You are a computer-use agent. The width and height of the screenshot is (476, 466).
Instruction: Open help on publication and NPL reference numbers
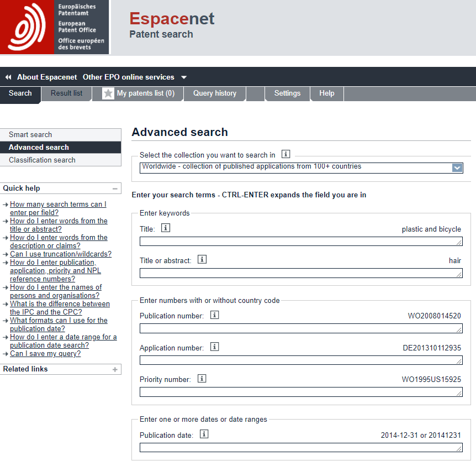tap(55, 270)
